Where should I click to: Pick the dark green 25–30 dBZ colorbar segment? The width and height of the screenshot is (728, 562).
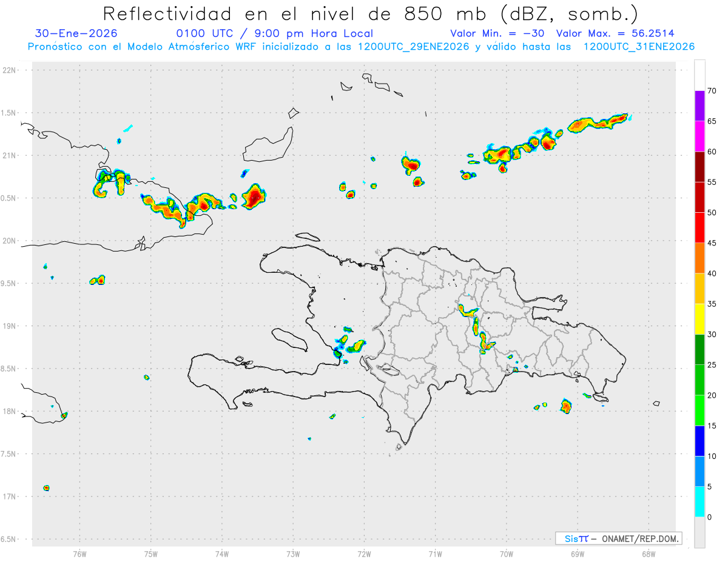699,349
